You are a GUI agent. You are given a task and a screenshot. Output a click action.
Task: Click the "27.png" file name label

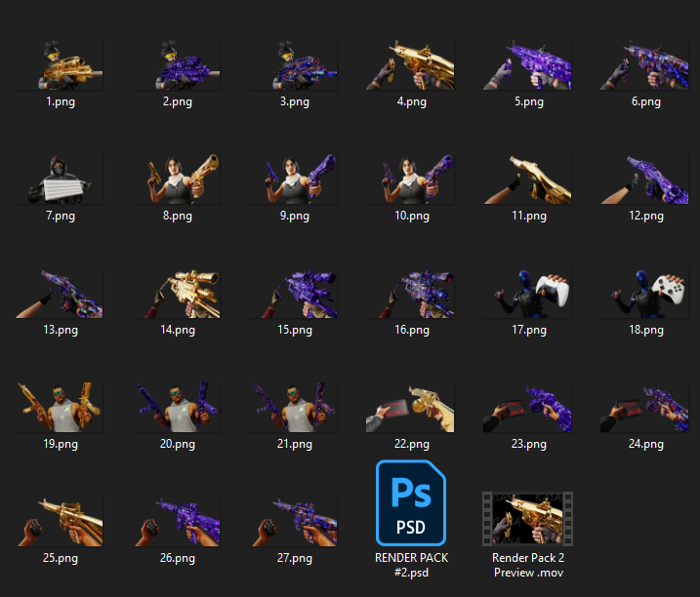click(294, 558)
